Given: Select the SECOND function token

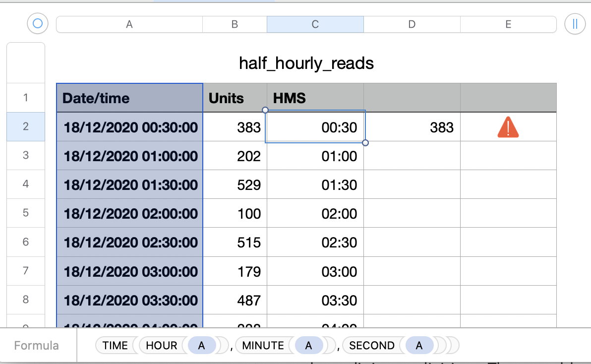Looking at the screenshot, I should point(371,345).
